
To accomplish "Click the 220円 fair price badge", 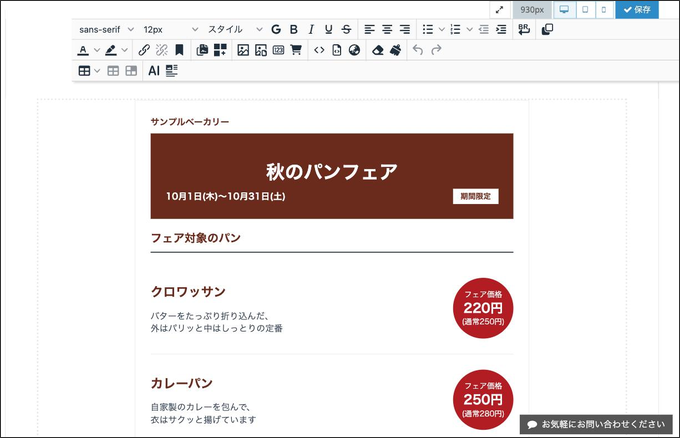I will [483, 308].
